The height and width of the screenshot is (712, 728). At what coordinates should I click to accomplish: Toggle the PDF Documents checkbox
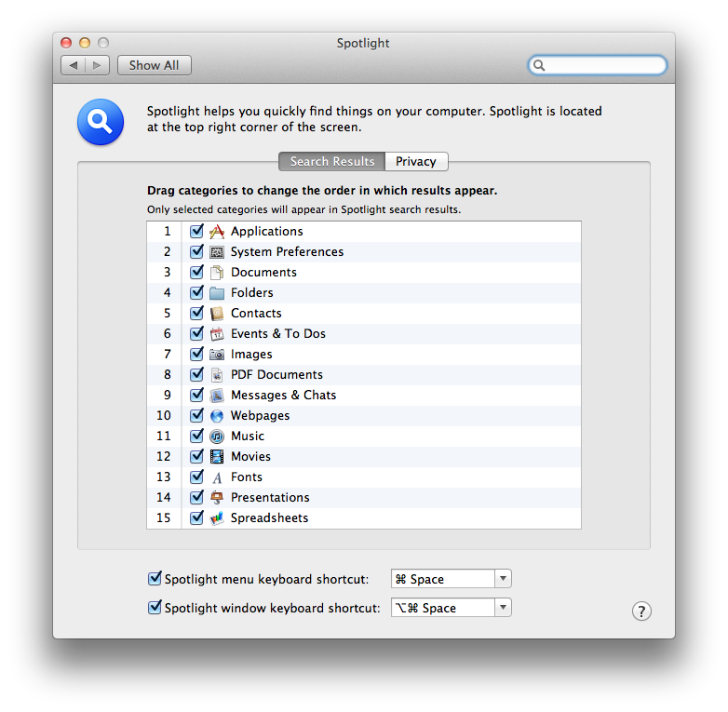[x=196, y=374]
